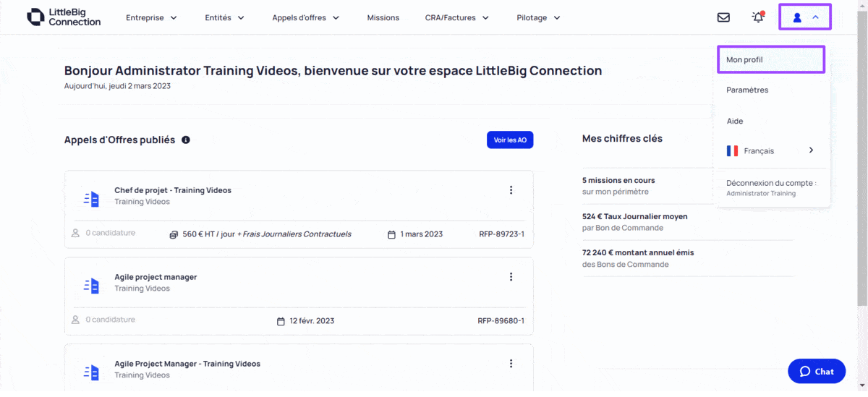Click the date 12 févr. 2023
The width and height of the screenshot is (868, 397).
[312, 321]
